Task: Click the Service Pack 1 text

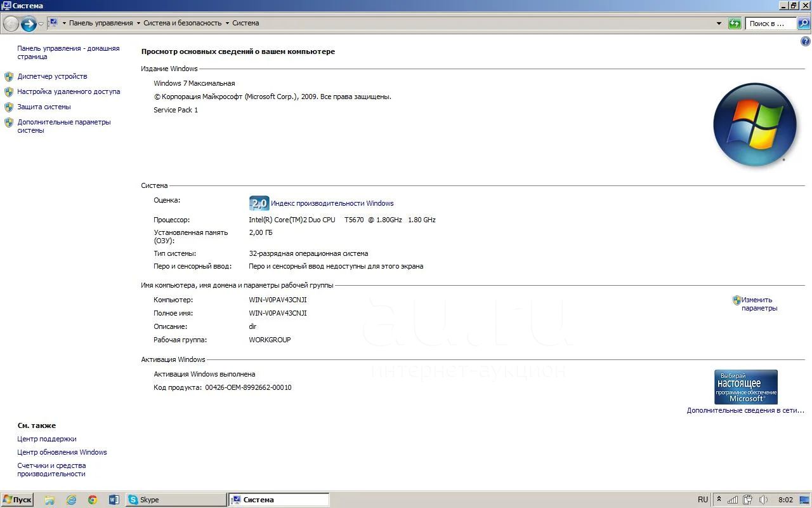Action: [x=176, y=110]
